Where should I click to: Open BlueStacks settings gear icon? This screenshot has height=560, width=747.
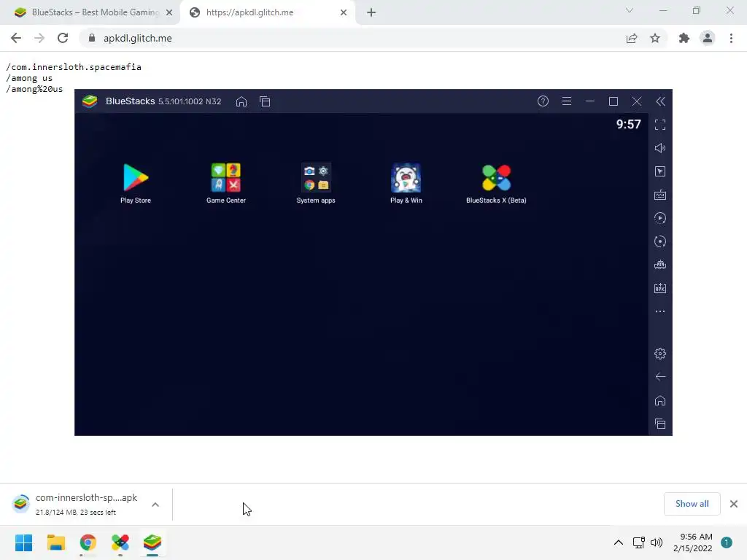tap(659, 354)
